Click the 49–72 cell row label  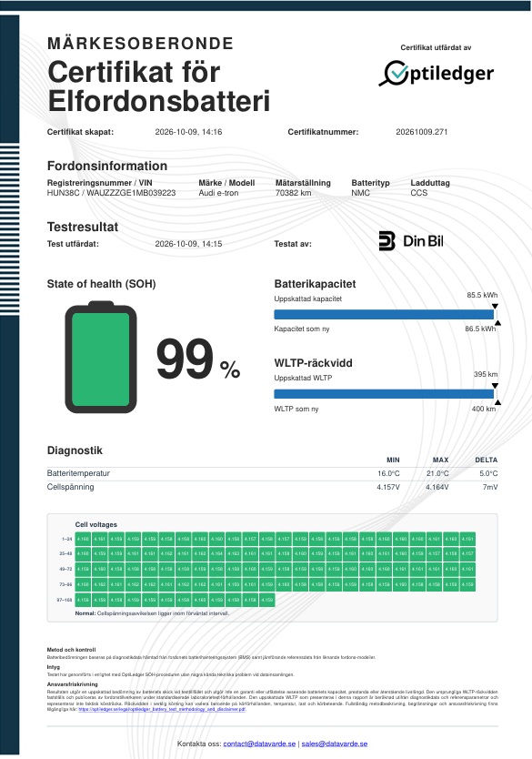(65, 569)
